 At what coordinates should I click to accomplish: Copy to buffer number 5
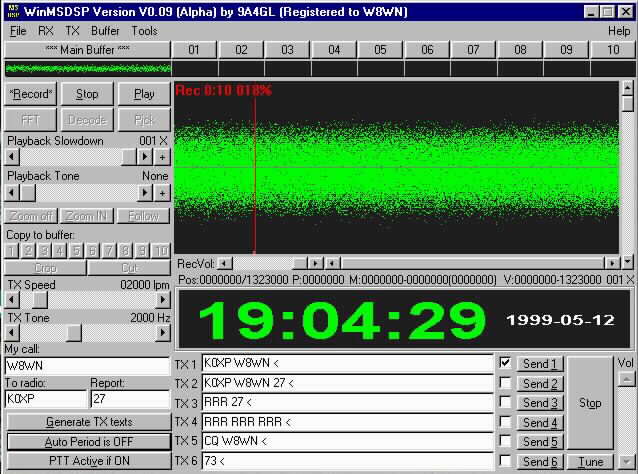[76, 251]
